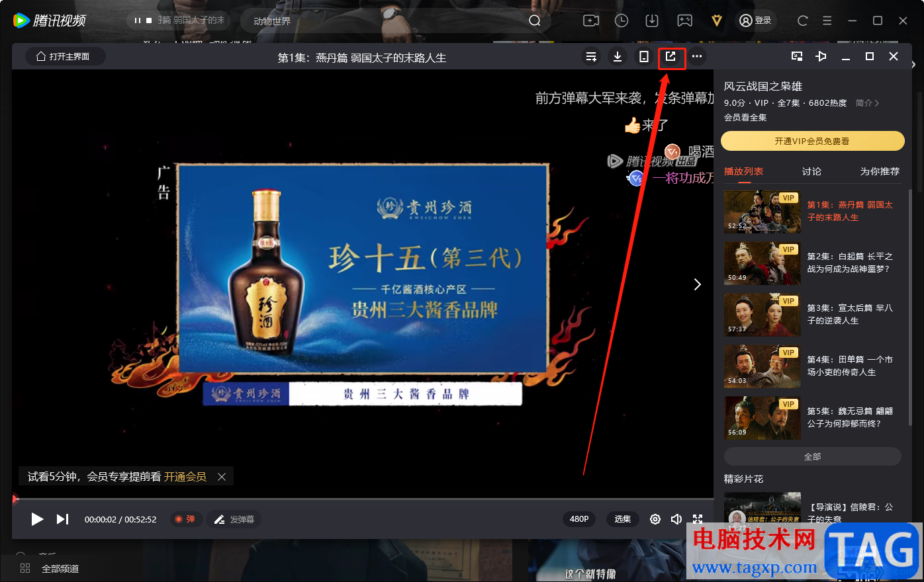Click the video progress bar
Viewport: 924px width, 582px height.
click(363, 499)
